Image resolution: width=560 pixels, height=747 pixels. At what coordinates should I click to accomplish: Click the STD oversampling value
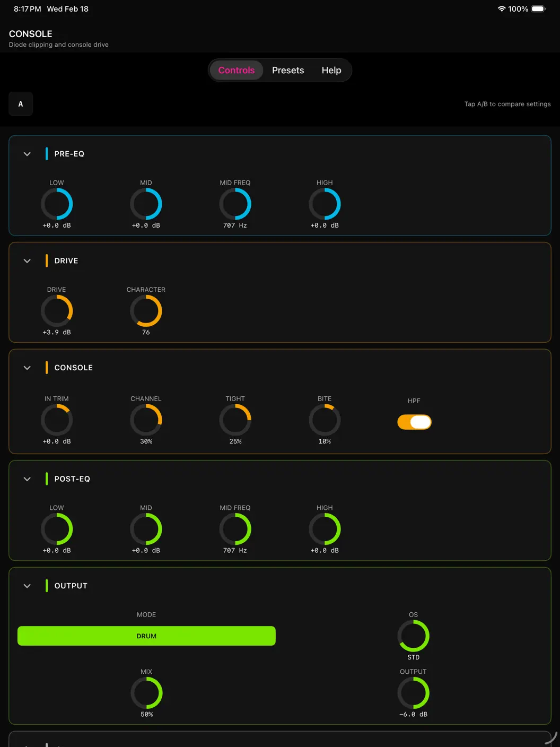point(414,657)
